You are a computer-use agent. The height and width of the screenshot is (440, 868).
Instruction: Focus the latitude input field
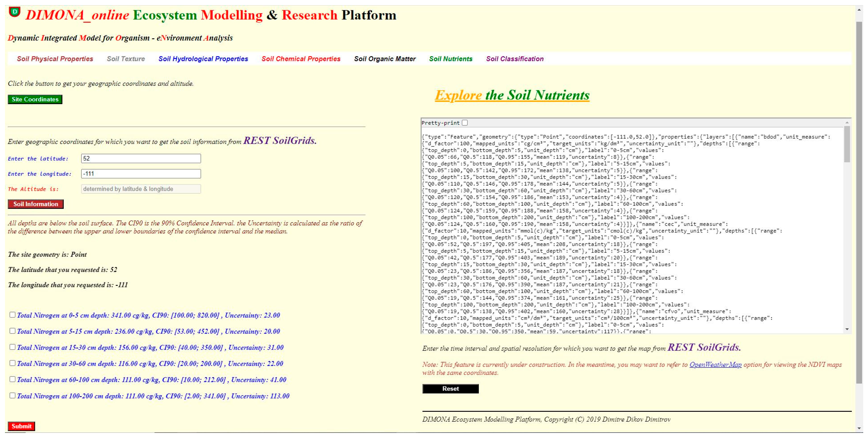tap(141, 158)
